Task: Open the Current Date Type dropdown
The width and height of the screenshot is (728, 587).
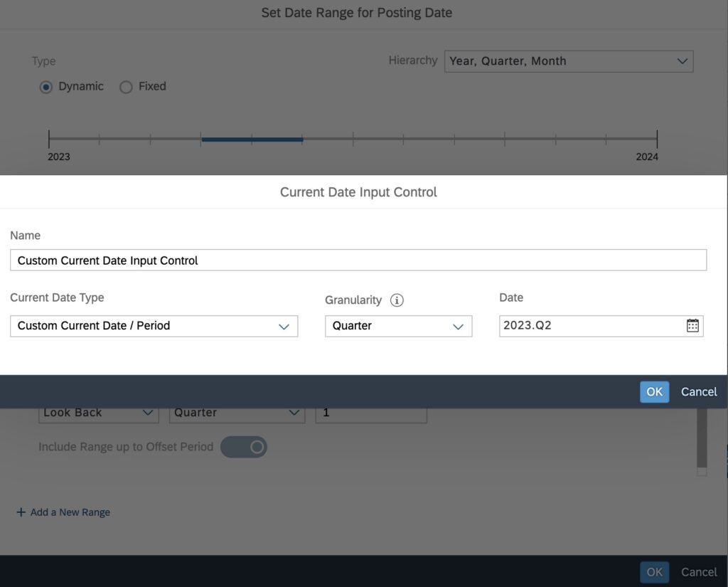Action: [x=154, y=326]
